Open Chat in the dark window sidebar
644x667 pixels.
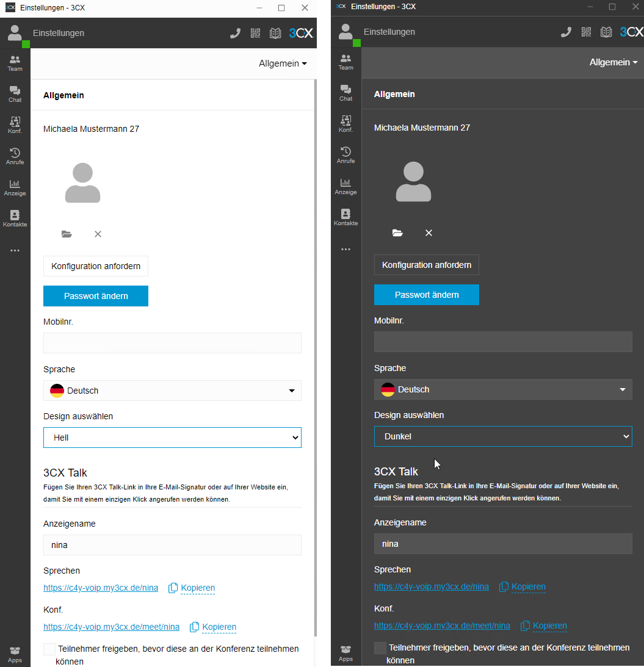point(346,93)
